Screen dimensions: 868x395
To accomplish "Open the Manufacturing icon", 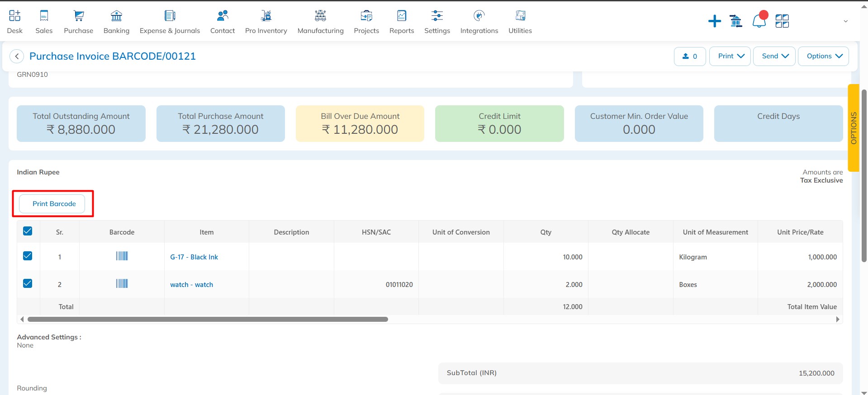I will (x=320, y=16).
